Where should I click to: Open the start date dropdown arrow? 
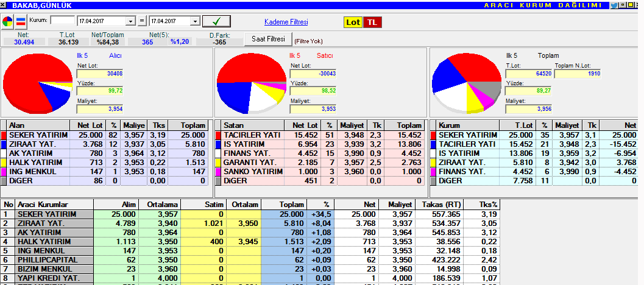click(x=131, y=21)
